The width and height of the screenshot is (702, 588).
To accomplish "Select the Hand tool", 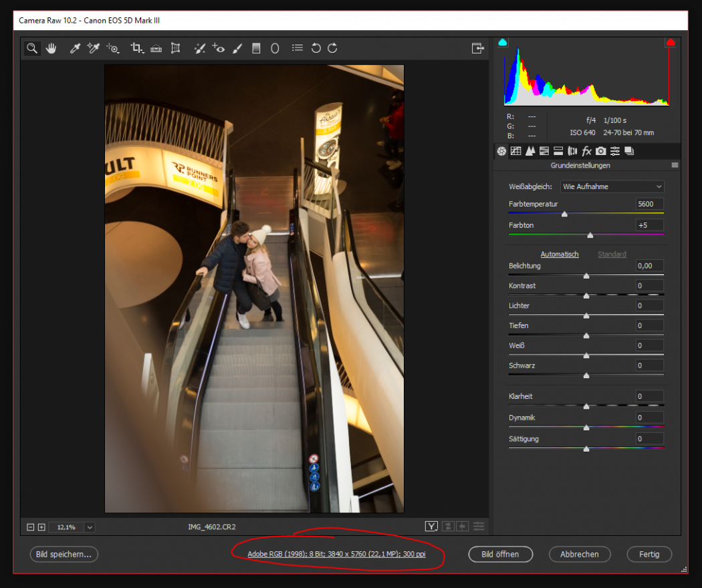I will pyautogui.click(x=51, y=47).
